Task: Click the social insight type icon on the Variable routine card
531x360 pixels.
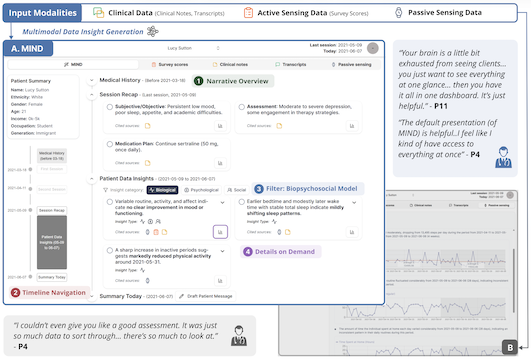Action: coord(158,221)
